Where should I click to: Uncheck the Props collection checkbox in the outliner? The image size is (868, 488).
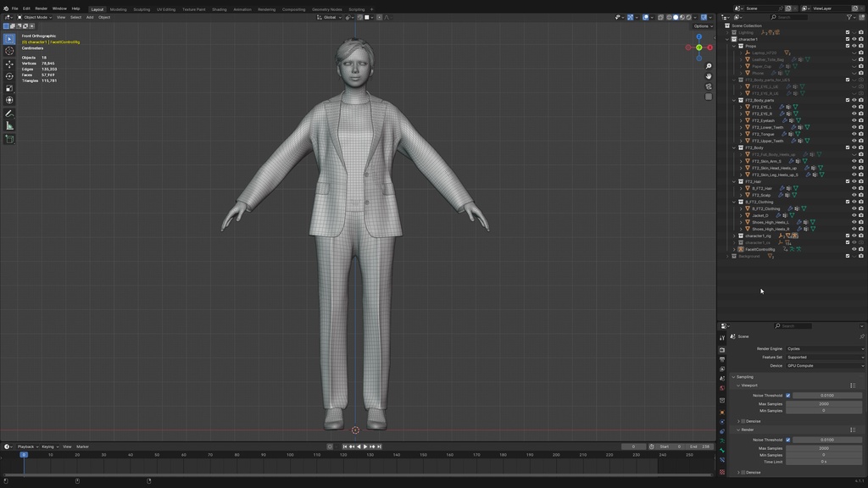(x=848, y=46)
